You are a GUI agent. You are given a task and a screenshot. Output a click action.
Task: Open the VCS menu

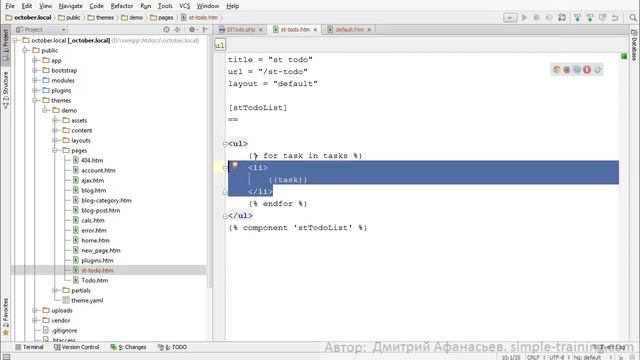click(184, 6)
